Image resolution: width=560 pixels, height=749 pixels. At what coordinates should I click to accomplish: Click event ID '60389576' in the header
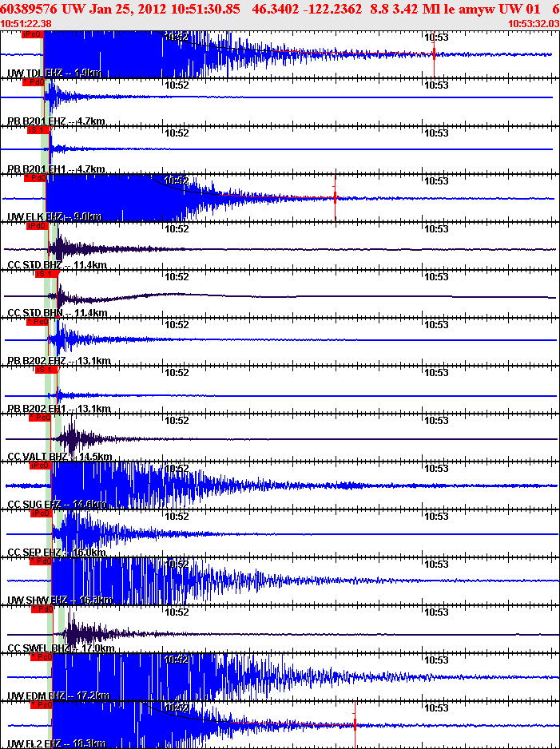(30, 10)
